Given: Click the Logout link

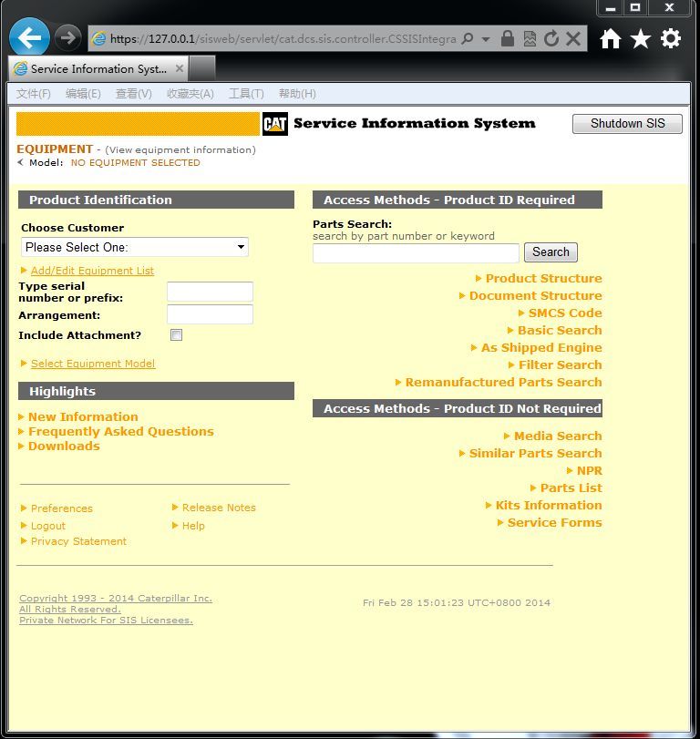Looking at the screenshot, I should [x=48, y=526].
